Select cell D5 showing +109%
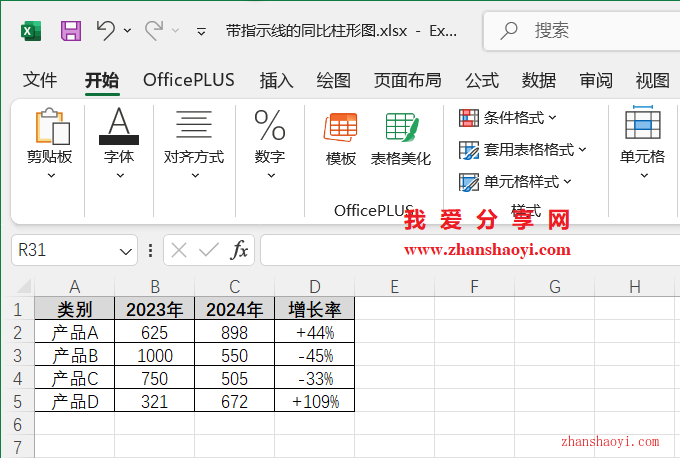 point(314,401)
